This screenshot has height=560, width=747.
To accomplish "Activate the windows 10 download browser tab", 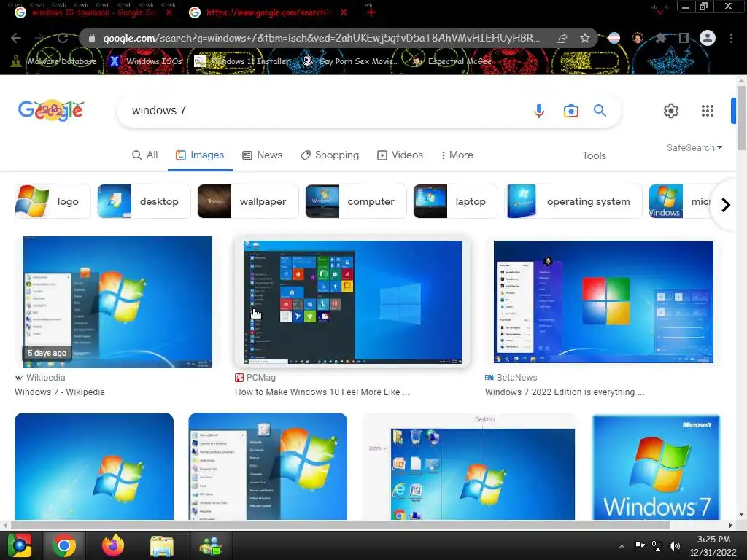I will (93, 12).
